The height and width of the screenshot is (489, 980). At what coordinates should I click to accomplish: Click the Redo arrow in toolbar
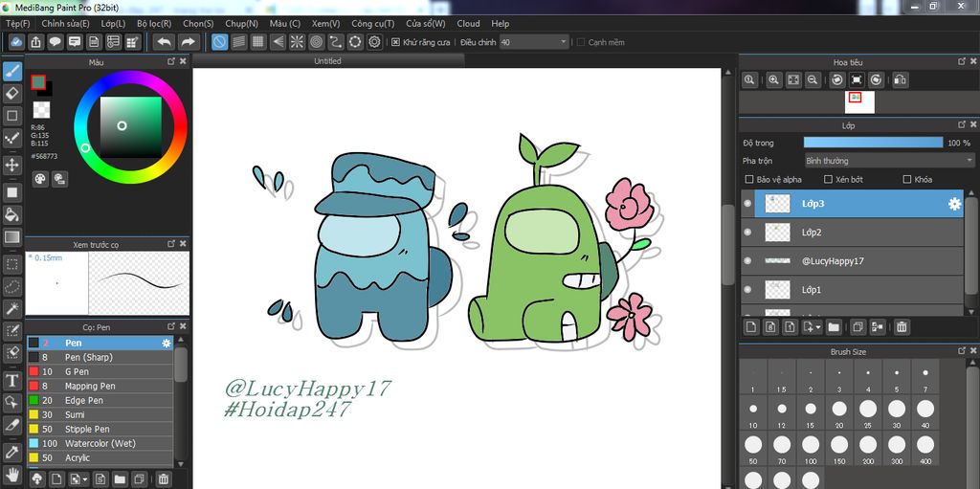188,42
